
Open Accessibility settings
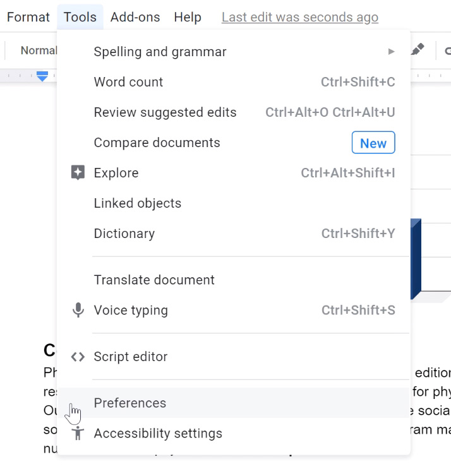point(234,433)
